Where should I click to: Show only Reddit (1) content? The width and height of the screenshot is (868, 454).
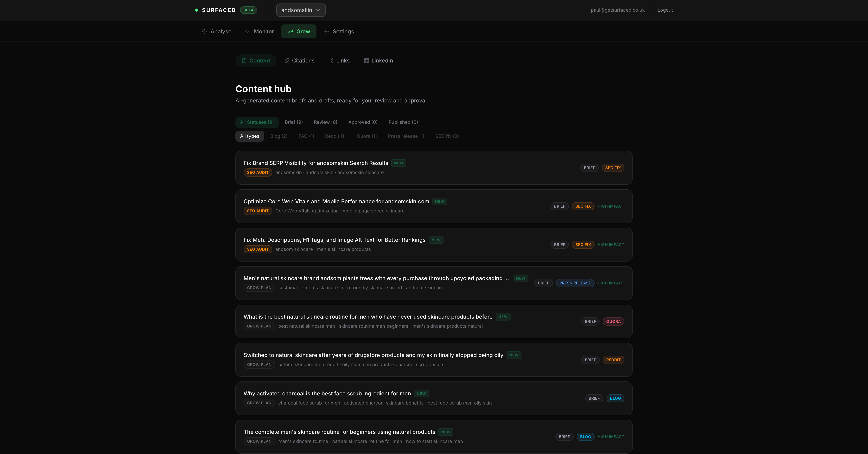click(x=335, y=136)
